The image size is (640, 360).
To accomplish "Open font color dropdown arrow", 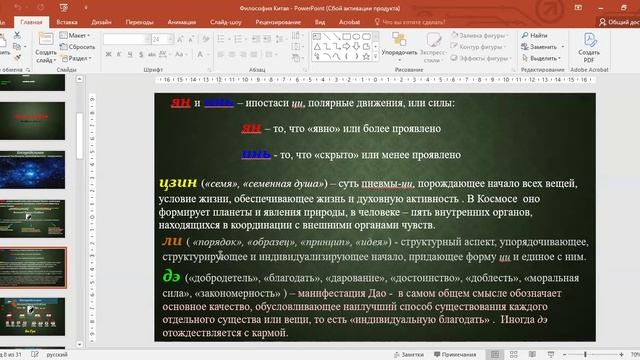I will click(x=208, y=54).
